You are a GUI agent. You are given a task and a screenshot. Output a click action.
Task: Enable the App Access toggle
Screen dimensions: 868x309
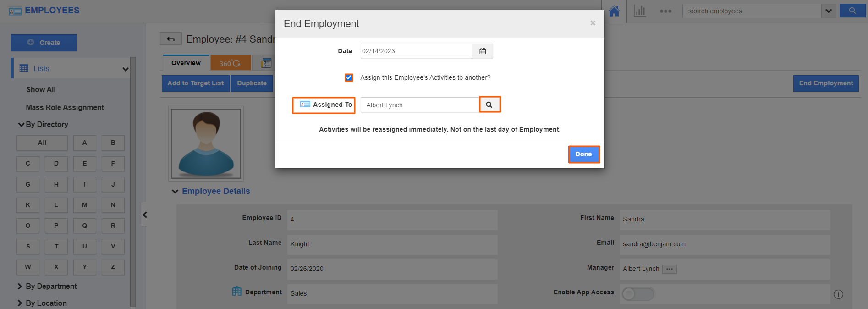[638, 294]
